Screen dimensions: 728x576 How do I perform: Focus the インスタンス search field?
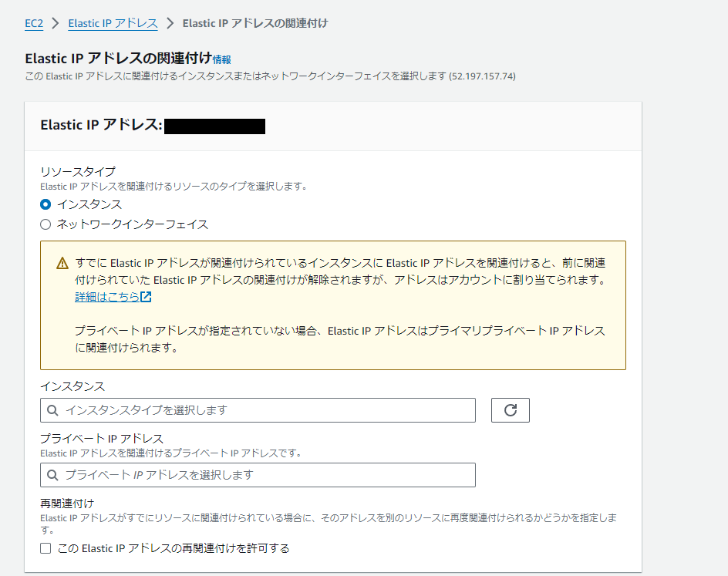pos(258,410)
